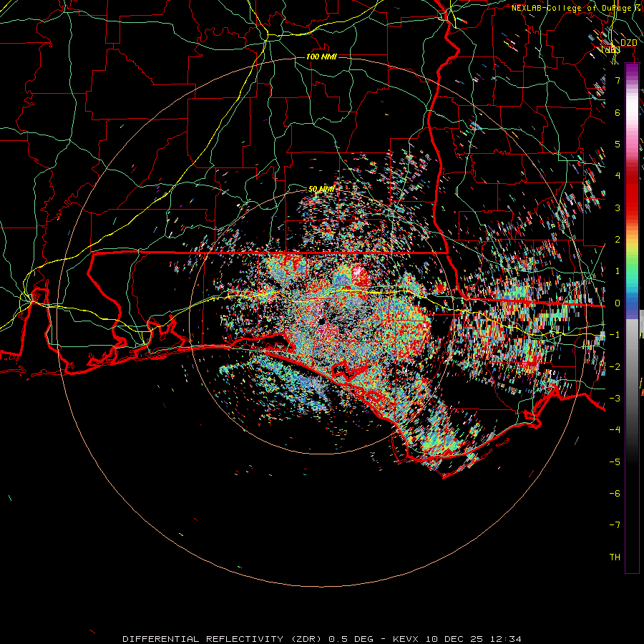Image resolution: width=644 pixels, height=644 pixels.
Task: Click the "-1" value on the dB scale
Action: [x=615, y=335]
